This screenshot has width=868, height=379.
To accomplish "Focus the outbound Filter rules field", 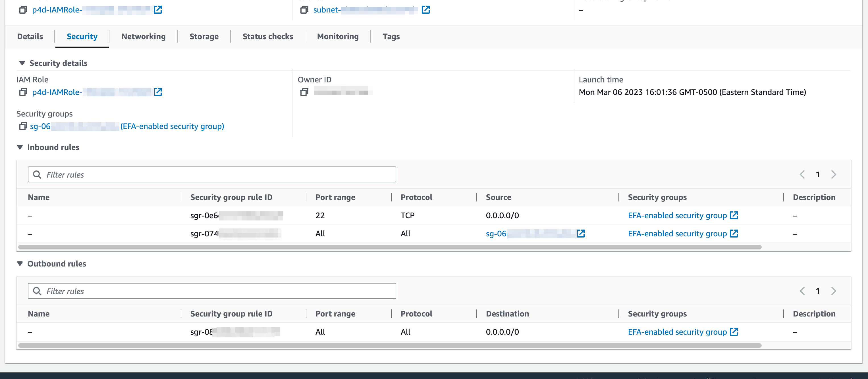I will pos(212,291).
